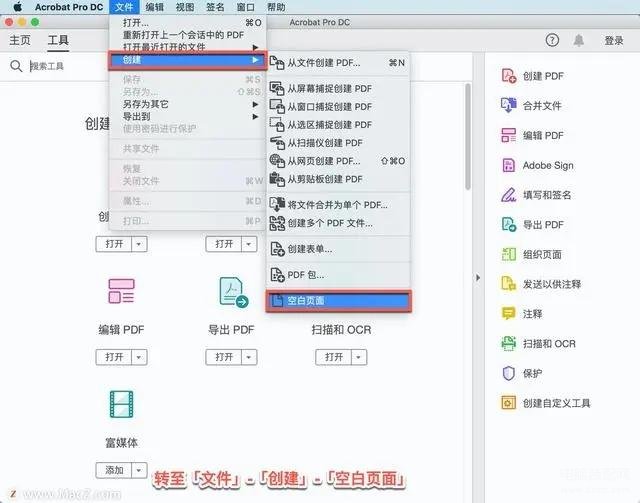Click the large Edit PDF tool icon in the tools grid
The image size is (640, 503).
(x=121, y=291)
